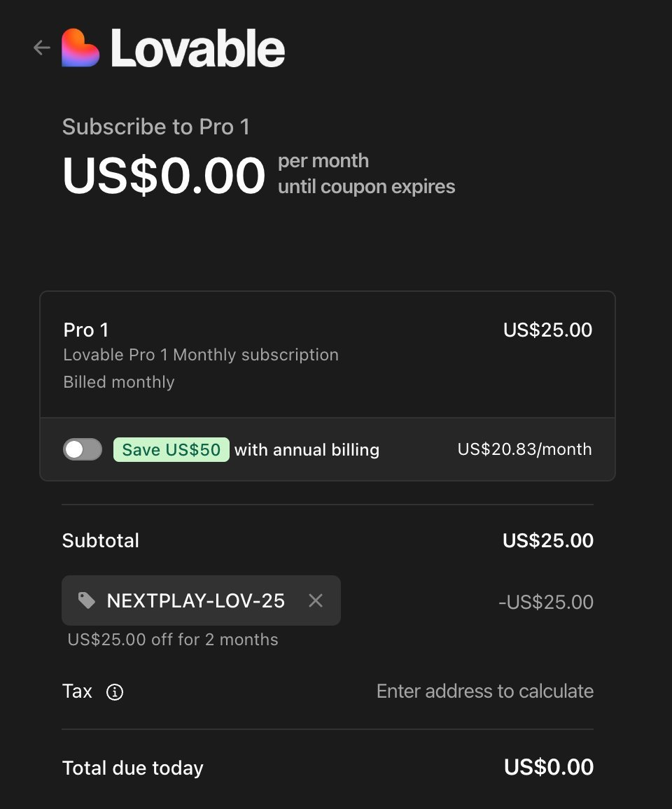The image size is (672, 809).
Task: Remove the NEXTPLAY-LOV-25 coupon with X
Action: [316, 600]
